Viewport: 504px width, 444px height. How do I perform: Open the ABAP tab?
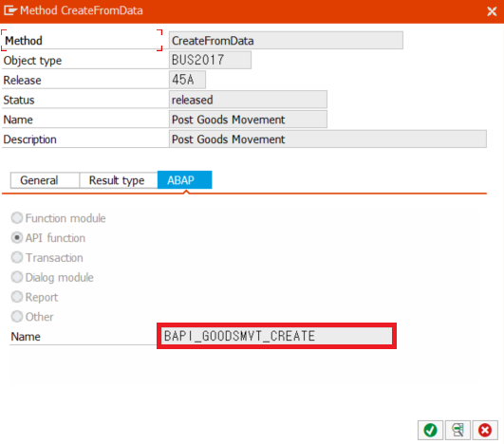pyautogui.click(x=184, y=180)
